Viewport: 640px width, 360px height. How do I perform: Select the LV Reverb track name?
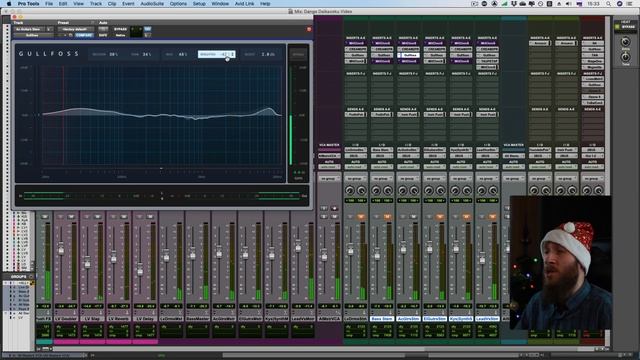(x=118, y=318)
